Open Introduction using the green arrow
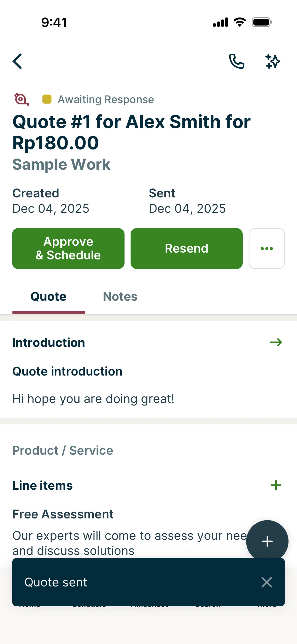This screenshot has height=644, width=297. [276, 342]
